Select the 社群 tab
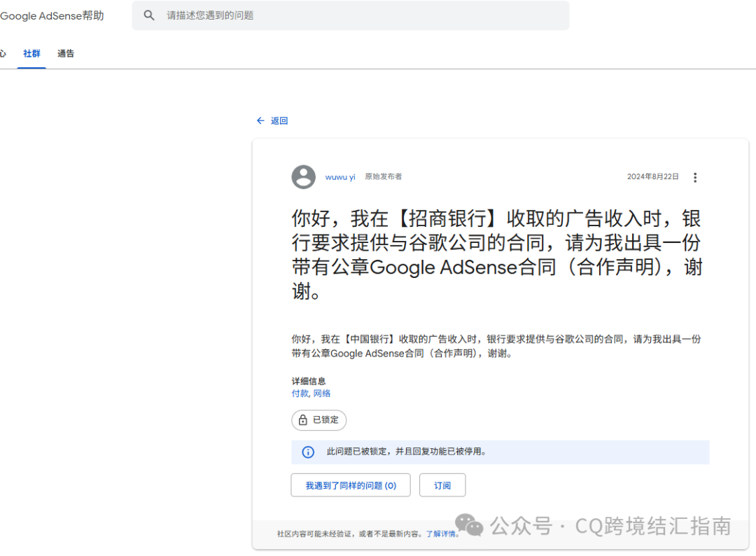Screen dimensions: 756x556 tap(31, 53)
